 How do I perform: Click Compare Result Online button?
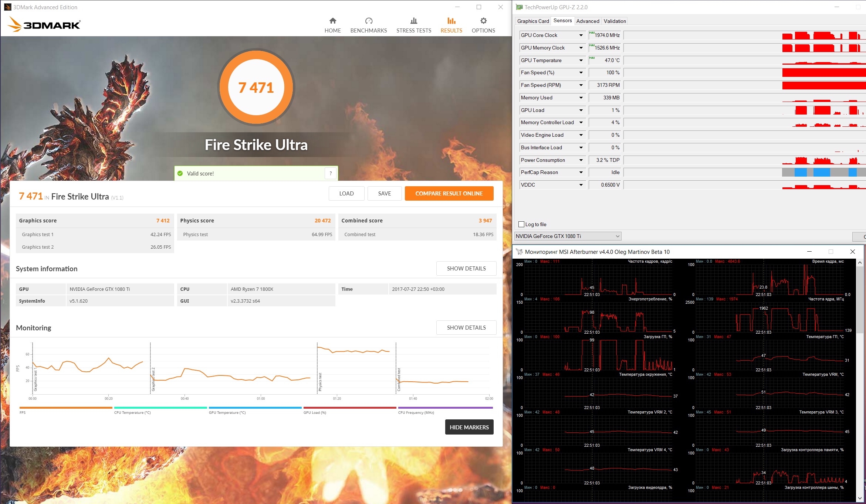449,194
